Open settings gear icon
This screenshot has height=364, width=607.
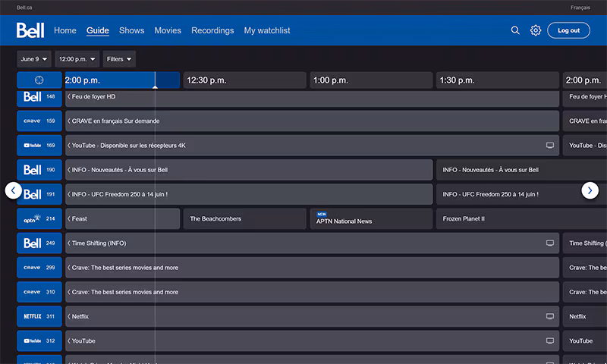click(x=536, y=30)
